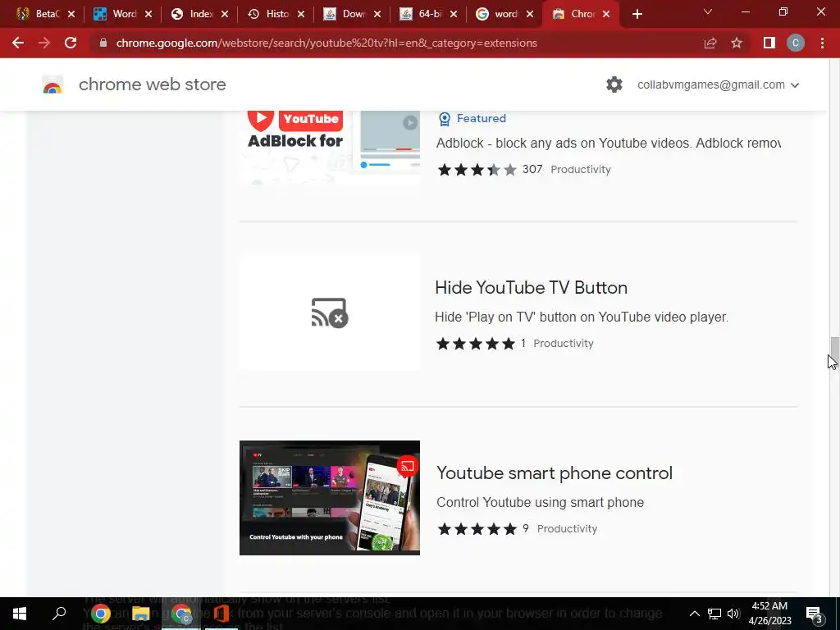Open the Chrome taskbar icon with the profile badge
Image resolution: width=840 pixels, height=630 pixels.
pyautogui.click(x=181, y=614)
